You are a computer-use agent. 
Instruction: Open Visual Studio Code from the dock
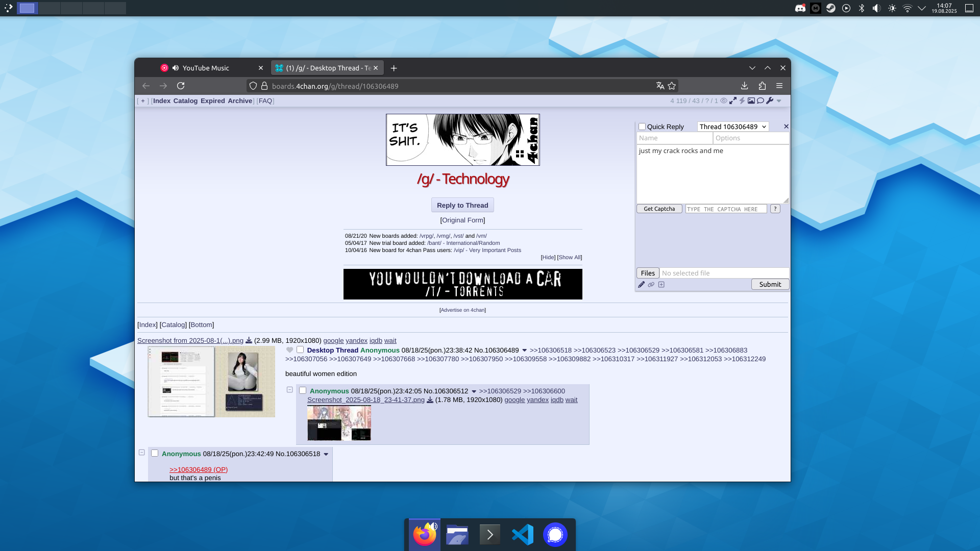point(522,535)
